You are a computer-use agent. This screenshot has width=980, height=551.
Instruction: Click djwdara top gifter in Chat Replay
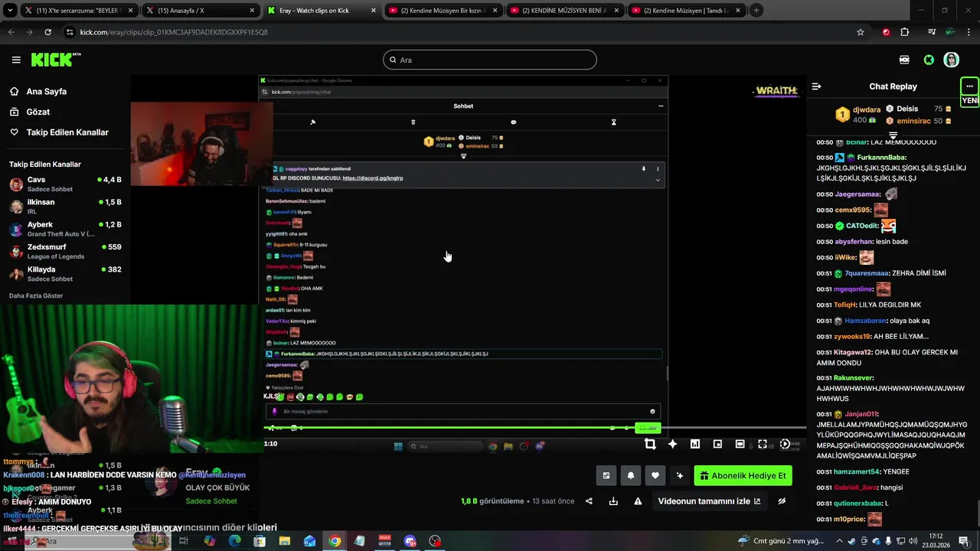click(x=867, y=109)
